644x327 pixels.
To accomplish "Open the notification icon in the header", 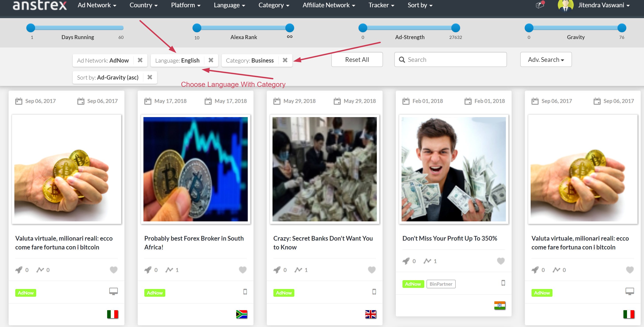I will tap(540, 5).
